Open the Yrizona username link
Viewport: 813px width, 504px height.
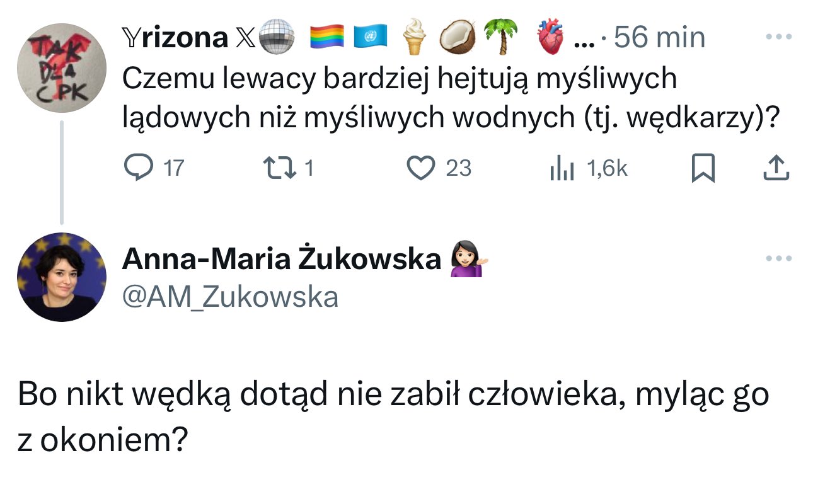[174, 38]
